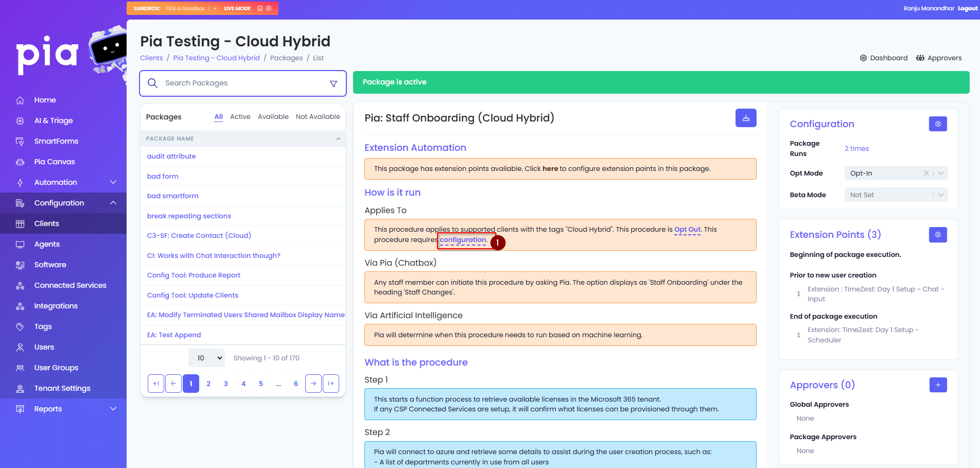Open Connected Services in the sidebar

(x=70, y=285)
